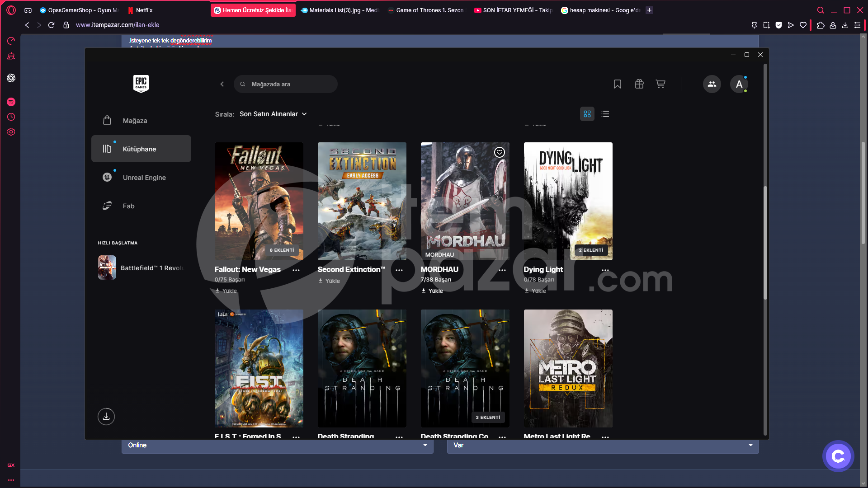Open the gift box icon in header
The image size is (868, 488).
639,84
